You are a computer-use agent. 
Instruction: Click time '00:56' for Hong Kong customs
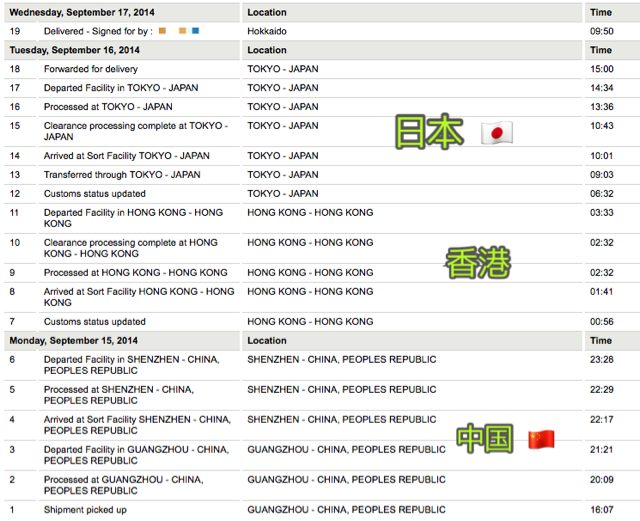tap(602, 322)
